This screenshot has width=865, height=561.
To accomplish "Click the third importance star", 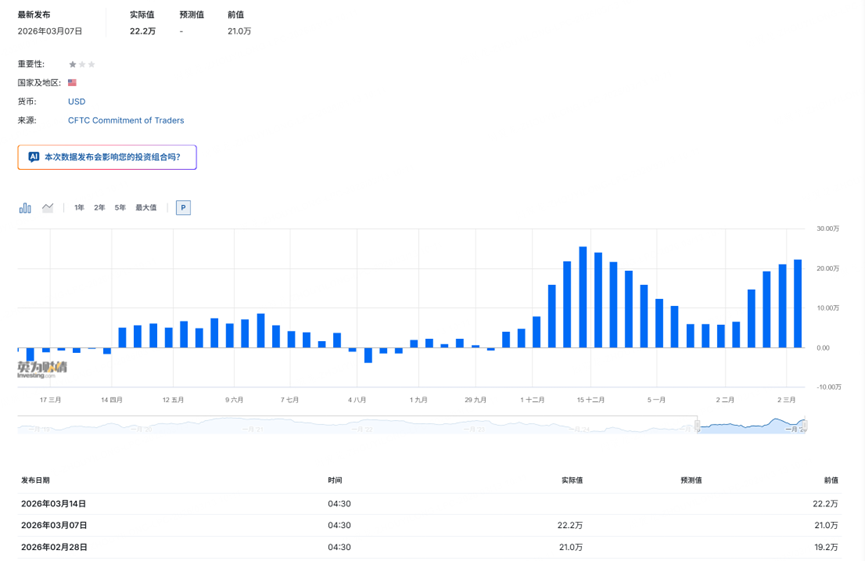I will tap(92, 65).
